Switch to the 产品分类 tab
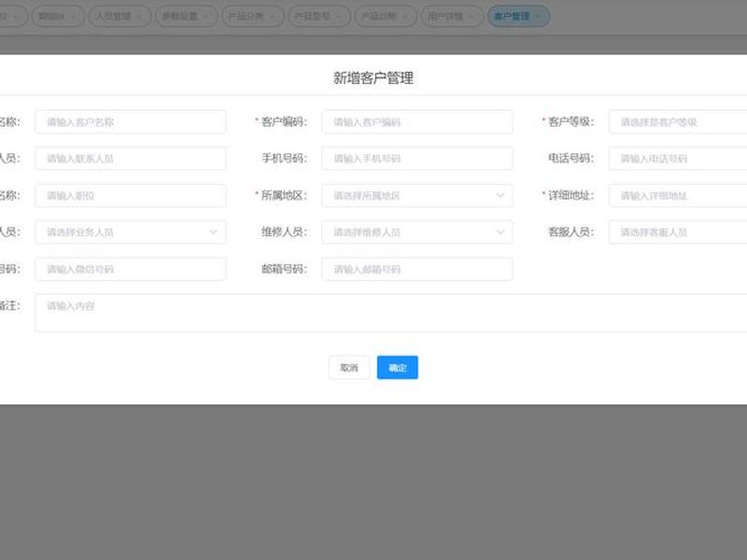 pyautogui.click(x=253, y=16)
